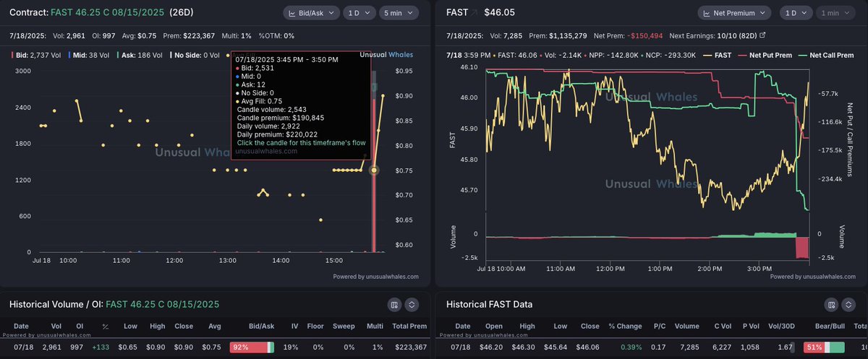Click the chart icon in Net Premium selector
Viewport: 868px width, 359px height.
pyautogui.click(x=707, y=13)
